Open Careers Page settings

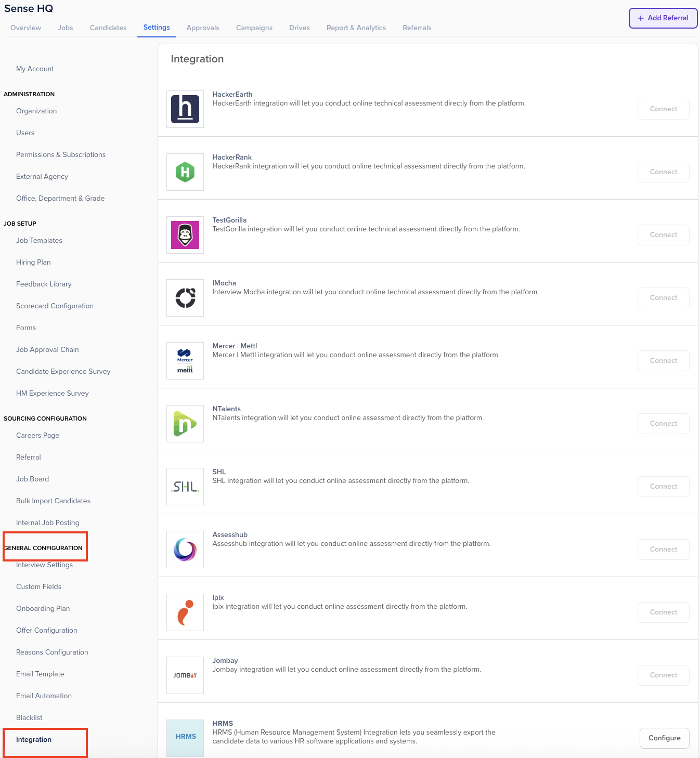point(37,435)
